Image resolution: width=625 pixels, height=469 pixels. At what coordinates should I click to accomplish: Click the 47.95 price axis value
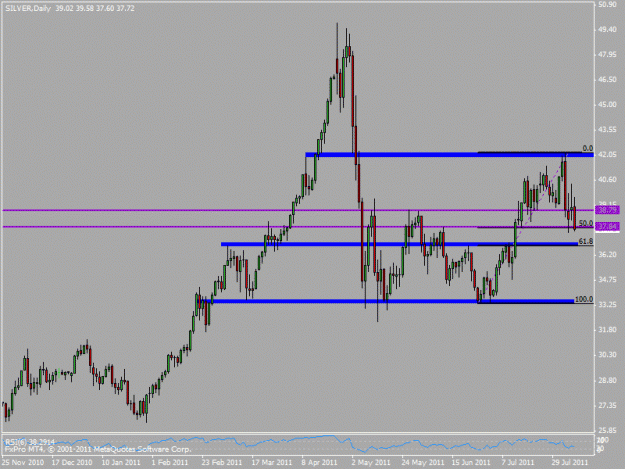pyautogui.click(x=607, y=55)
